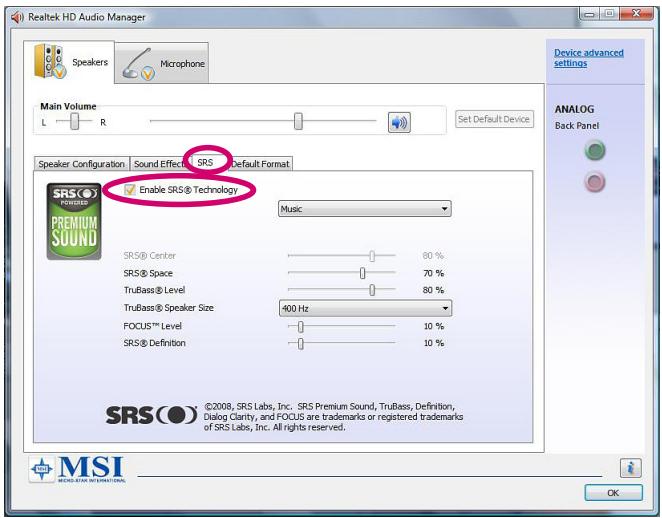Minimize the Realtek HD Audio Manager window
Viewport: 662px width, 518px height.
[x=589, y=14]
